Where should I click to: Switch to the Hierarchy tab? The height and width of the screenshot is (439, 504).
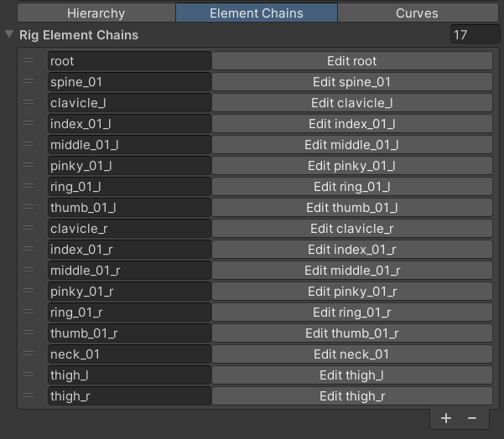pyautogui.click(x=96, y=13)
